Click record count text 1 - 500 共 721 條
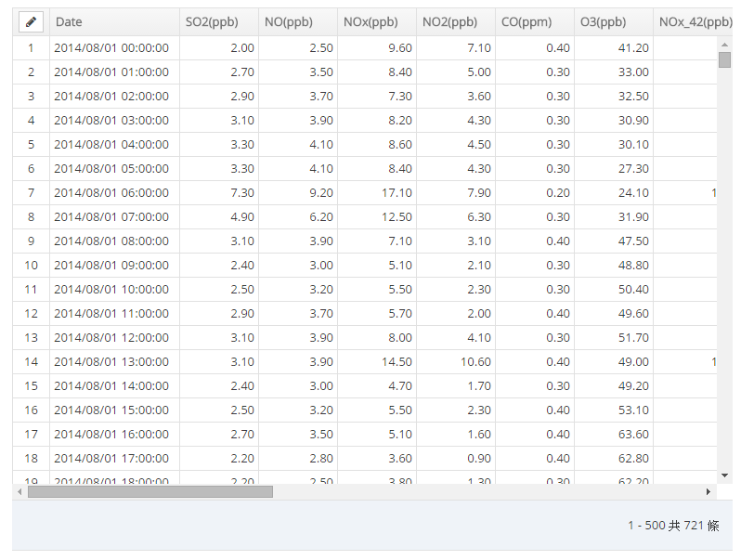This screenshot has width=741, height=560. pyautogui.click(x=673, y=526)
